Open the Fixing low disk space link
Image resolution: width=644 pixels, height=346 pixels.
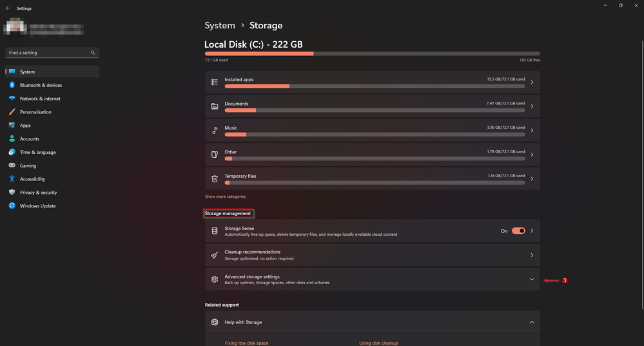[x=246, y=343]
